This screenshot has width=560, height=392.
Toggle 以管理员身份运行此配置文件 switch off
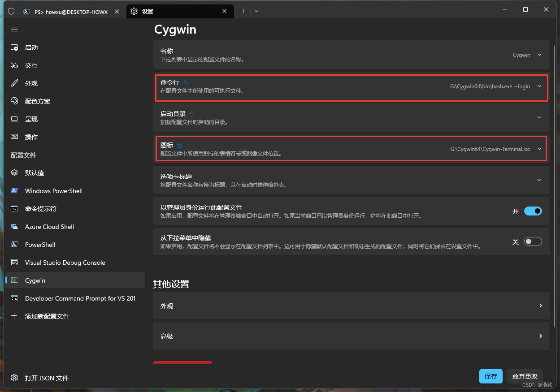533,211
